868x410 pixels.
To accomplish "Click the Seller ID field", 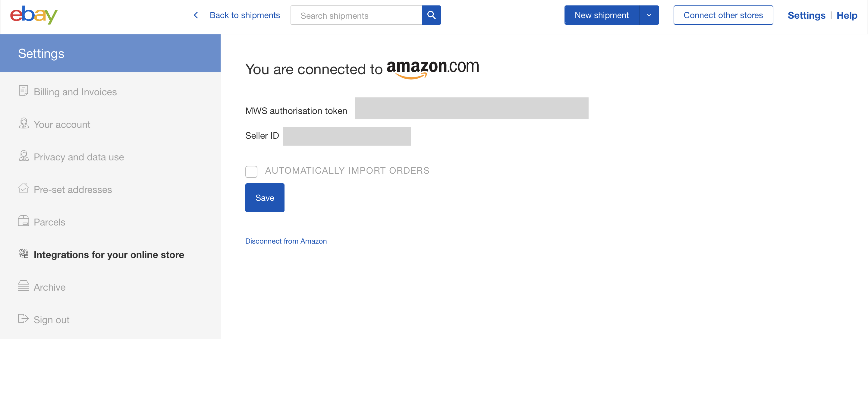I will (x=347, y=136).
